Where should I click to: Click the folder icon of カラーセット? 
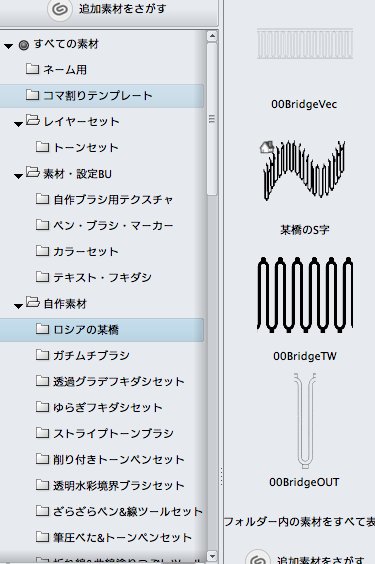tap(42, 251)
